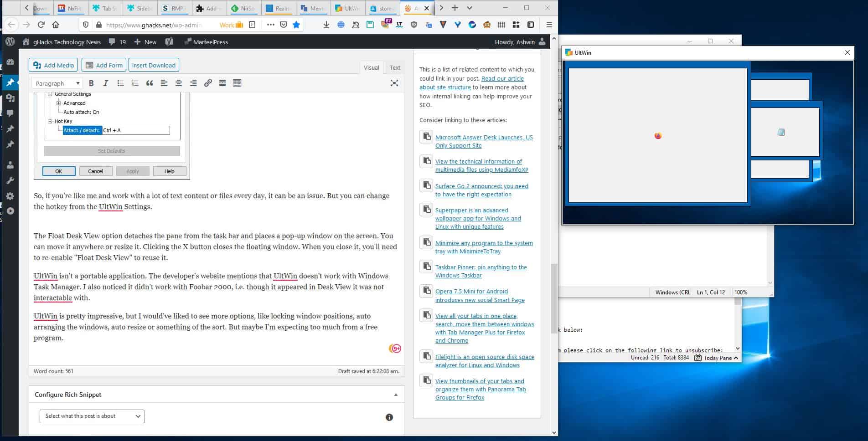Image resolution: width=868 pixels, height=441 pixels.
Task: Go to the Firefox home page
Action: pyautogui.click(x=56, y=25)
